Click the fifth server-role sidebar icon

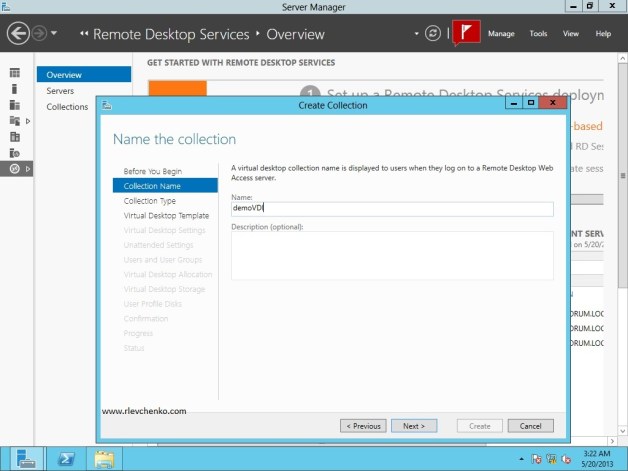click(15, 137)
